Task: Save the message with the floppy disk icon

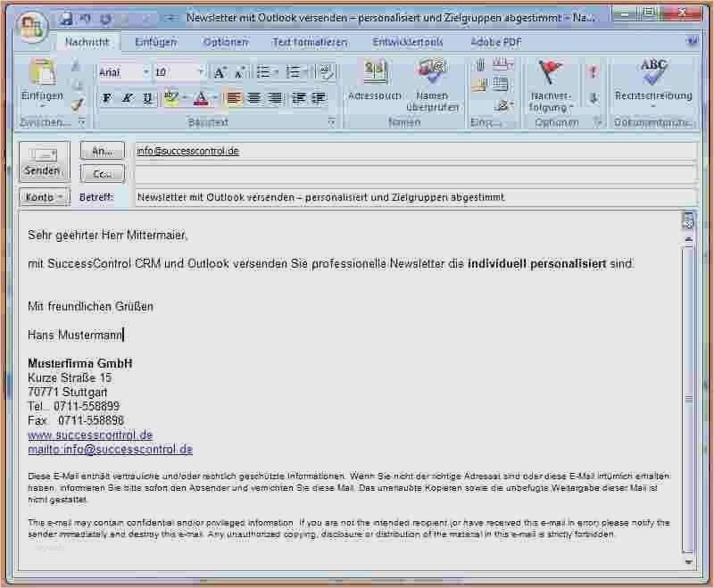Action: tap(66, 18)
